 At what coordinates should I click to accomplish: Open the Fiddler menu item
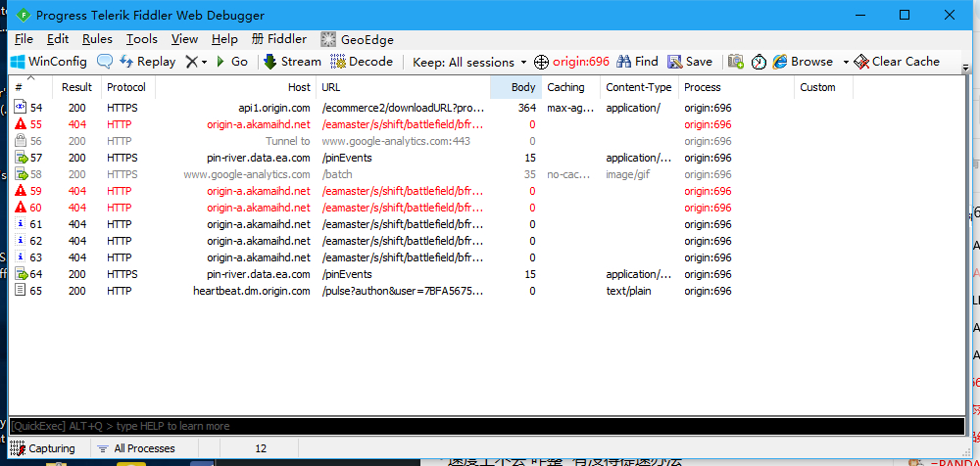point(278,39)
